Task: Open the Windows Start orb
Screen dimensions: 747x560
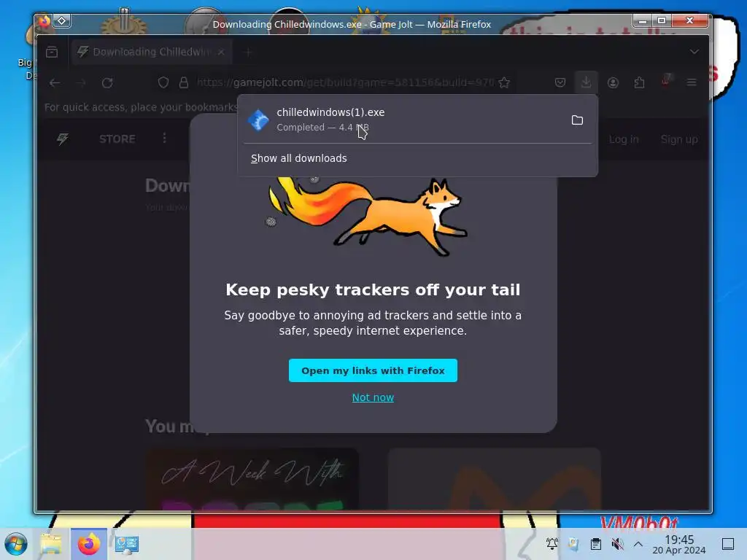Action: 16,544
